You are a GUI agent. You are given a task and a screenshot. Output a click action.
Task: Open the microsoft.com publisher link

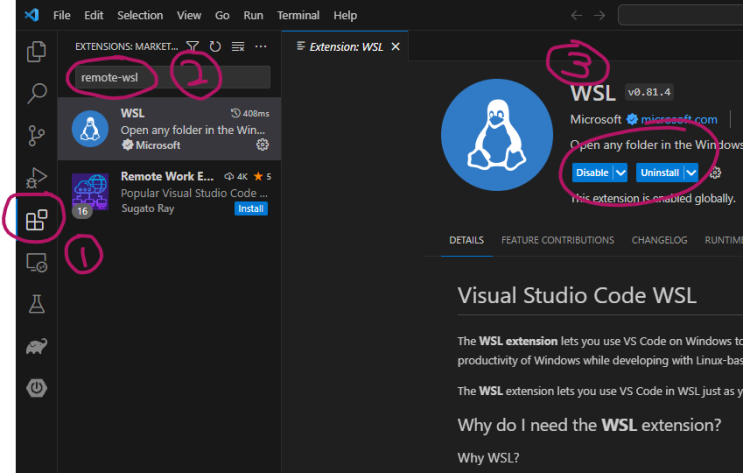click(679, 119)
